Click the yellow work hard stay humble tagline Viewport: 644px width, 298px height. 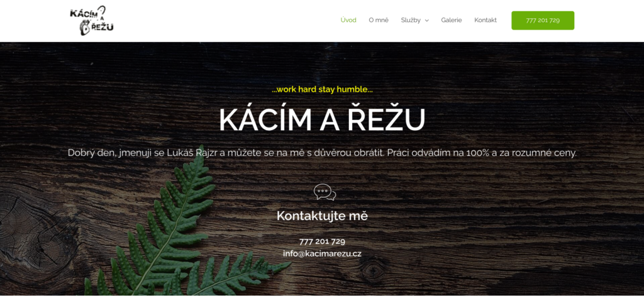click(x=322, y=90)
